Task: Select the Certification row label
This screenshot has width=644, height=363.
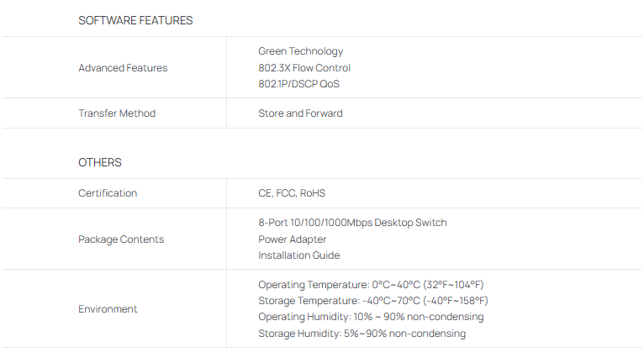Action: tap(108, 193)
